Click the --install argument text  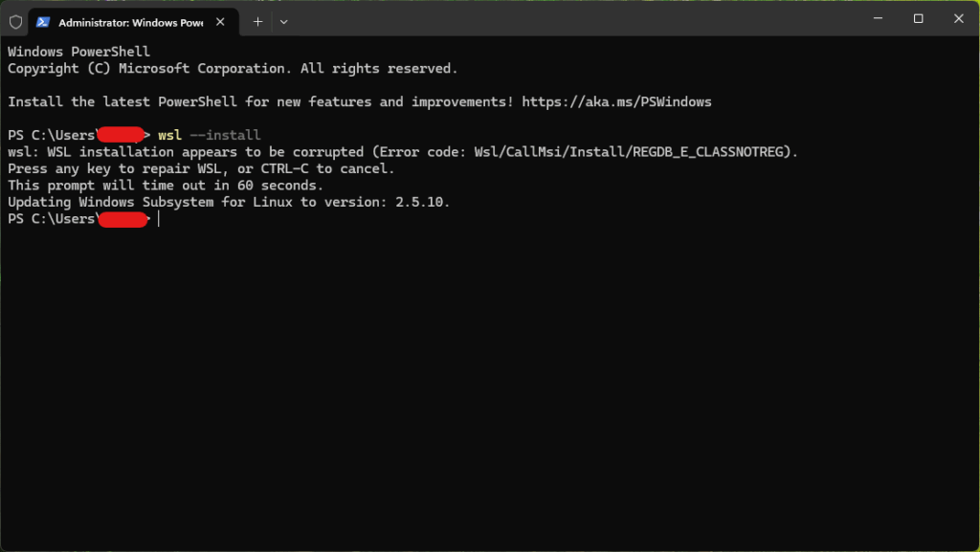(225, 135)
